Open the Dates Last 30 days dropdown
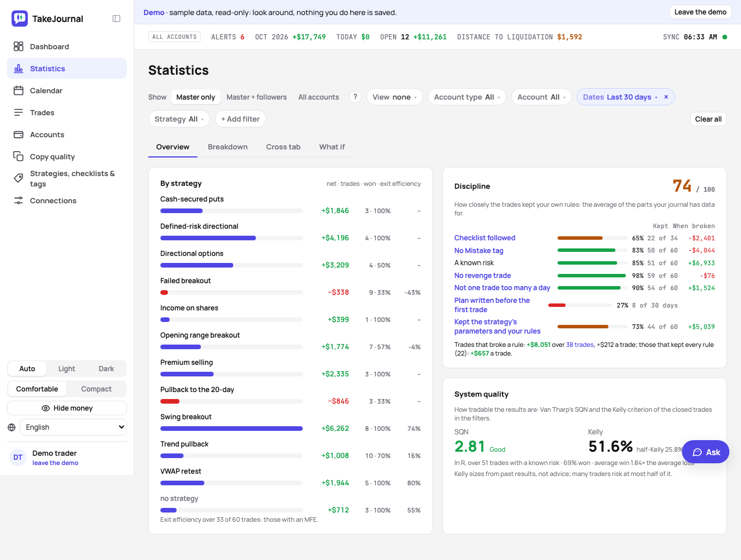 [x=619, y=97]
